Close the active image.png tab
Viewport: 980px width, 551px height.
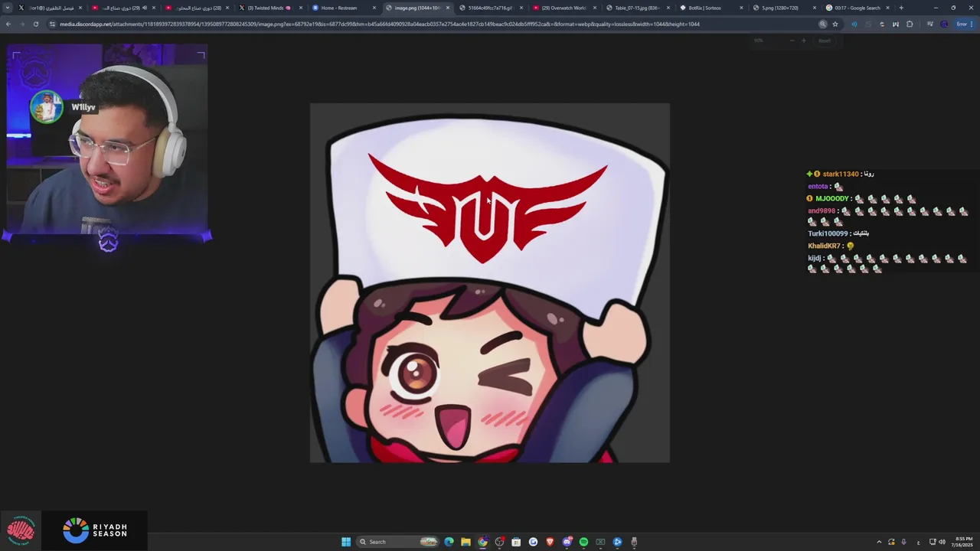448,8
